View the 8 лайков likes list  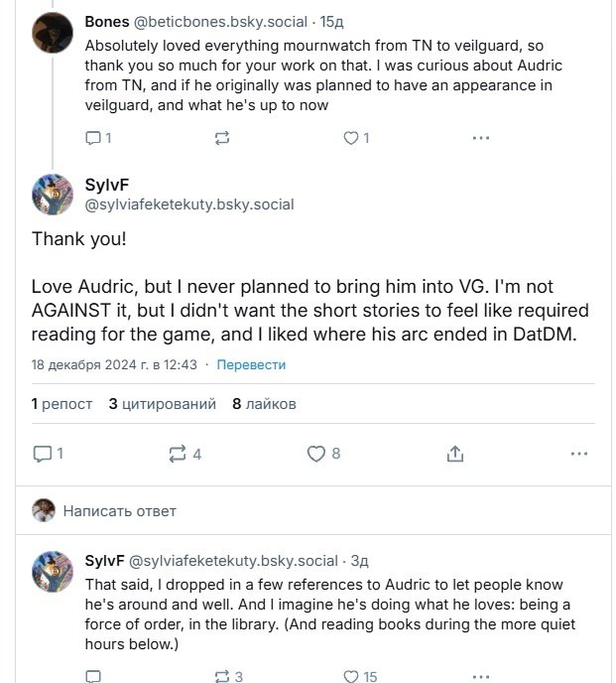[264, 404]
